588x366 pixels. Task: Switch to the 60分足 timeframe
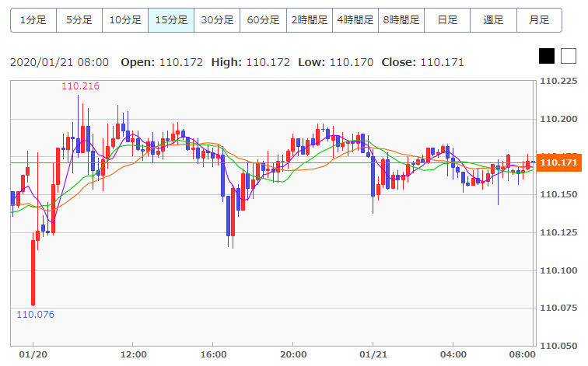[263, 20]
